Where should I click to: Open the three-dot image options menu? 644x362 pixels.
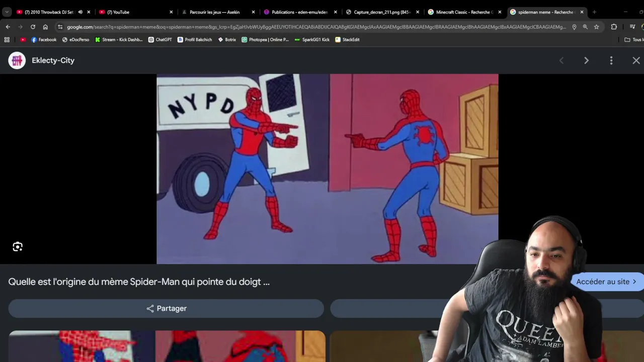coord(611,60)
